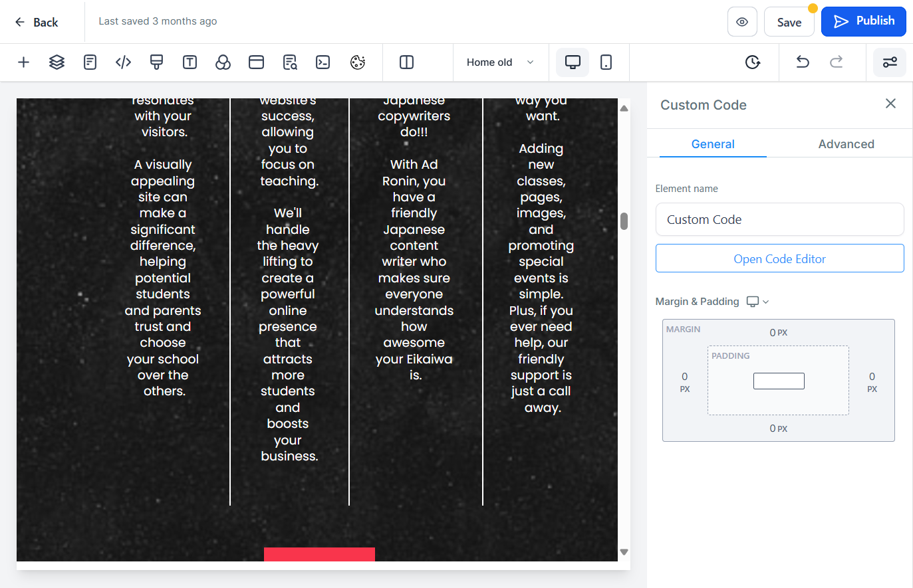
Task: Select the text column starting "A visually appealing"
Action: pyautogui.click(x=163, y=278)
